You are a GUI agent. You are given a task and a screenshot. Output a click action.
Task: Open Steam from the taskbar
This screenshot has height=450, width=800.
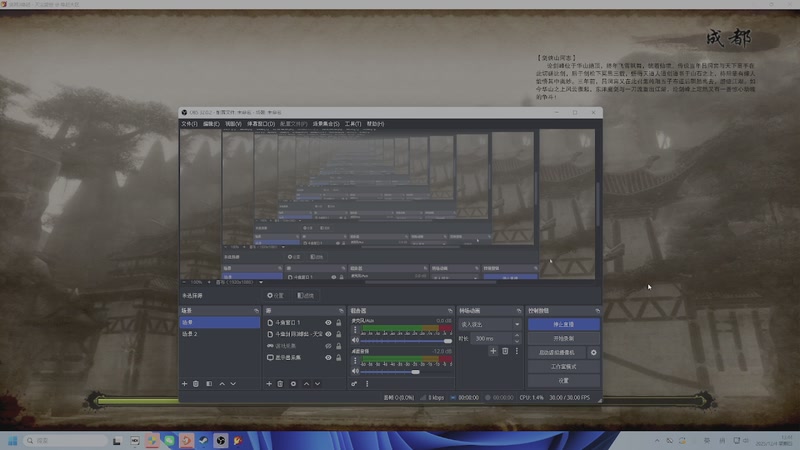(203, 441)
